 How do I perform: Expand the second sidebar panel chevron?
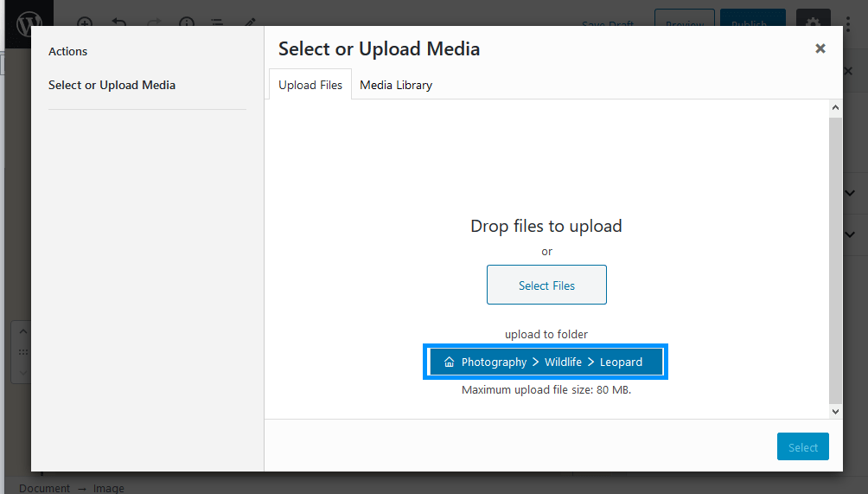coord(849,234)
